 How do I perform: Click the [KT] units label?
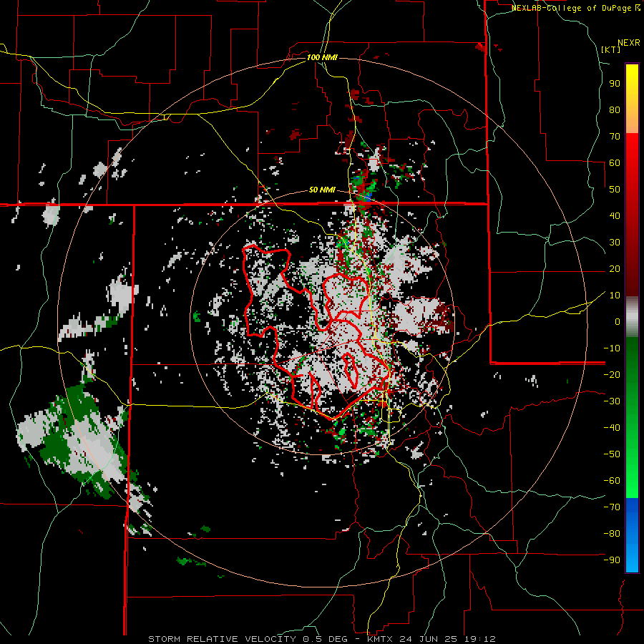611,49
